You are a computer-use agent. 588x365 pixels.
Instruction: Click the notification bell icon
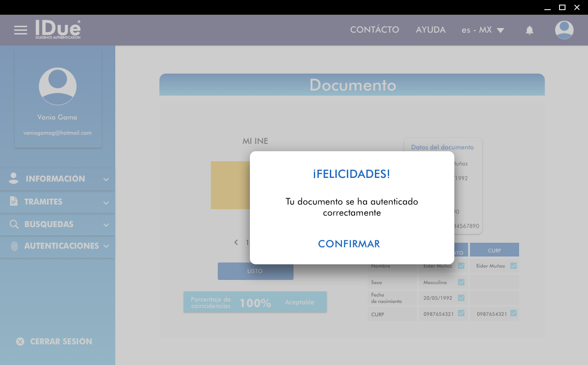(x=530, y=30)
